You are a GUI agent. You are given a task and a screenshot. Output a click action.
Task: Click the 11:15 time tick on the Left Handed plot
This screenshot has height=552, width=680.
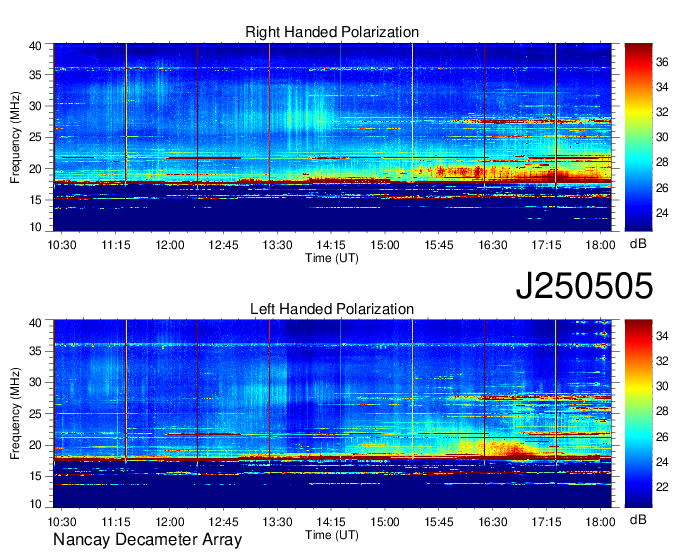tap(116, 522)
